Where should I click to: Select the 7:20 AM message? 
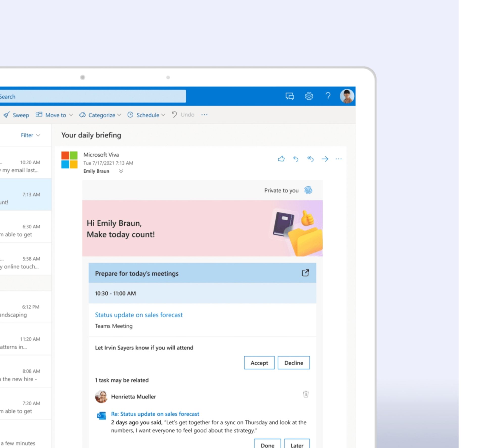pos(26,403)
